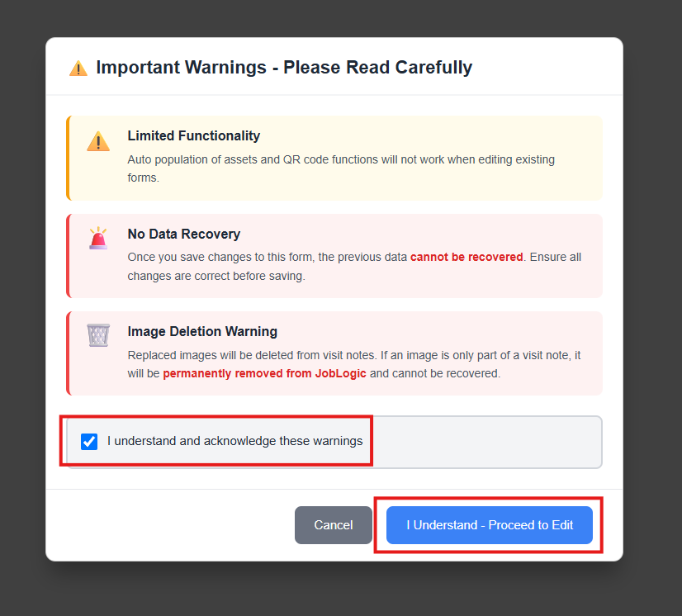Click the red 'cannot be recovered' text
The image size is (682, 616).
click(467, 257)
